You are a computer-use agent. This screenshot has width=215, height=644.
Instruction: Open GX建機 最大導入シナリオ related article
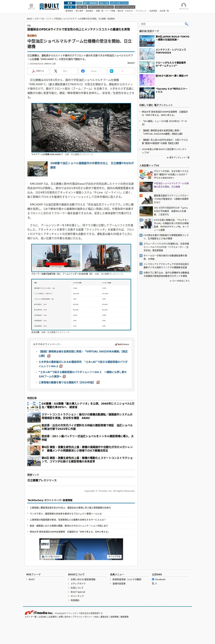pyautogui.click(x=88, y=405)
